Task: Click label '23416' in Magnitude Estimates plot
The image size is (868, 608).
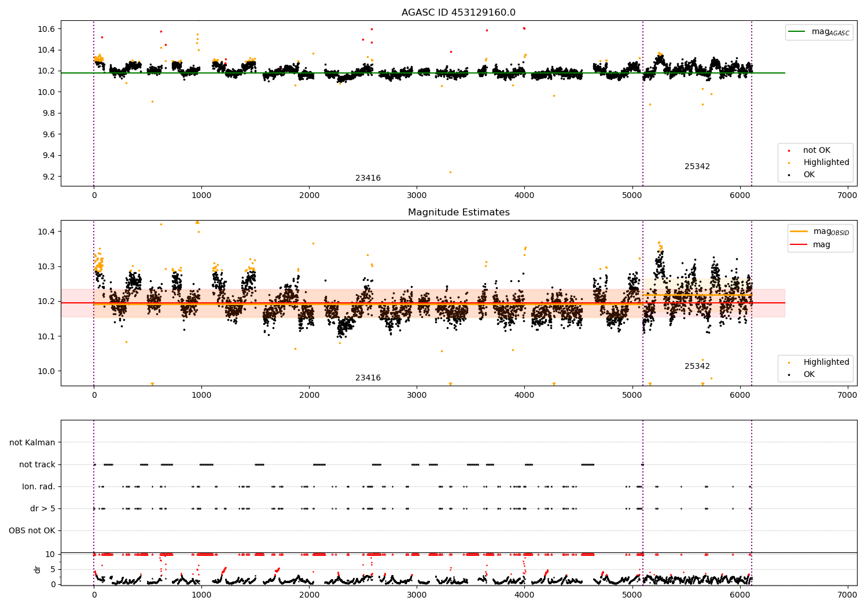Action: coord(368,378)
